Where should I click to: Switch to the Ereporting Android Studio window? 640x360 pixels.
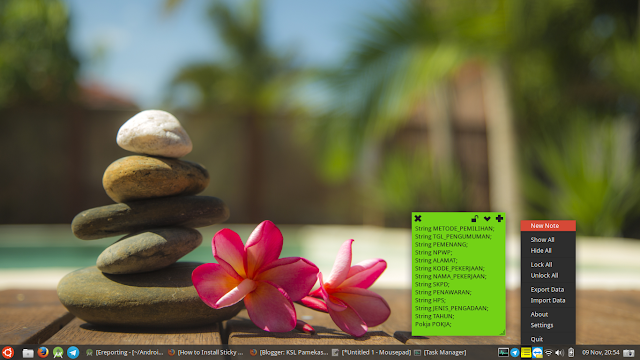point(124,352)
